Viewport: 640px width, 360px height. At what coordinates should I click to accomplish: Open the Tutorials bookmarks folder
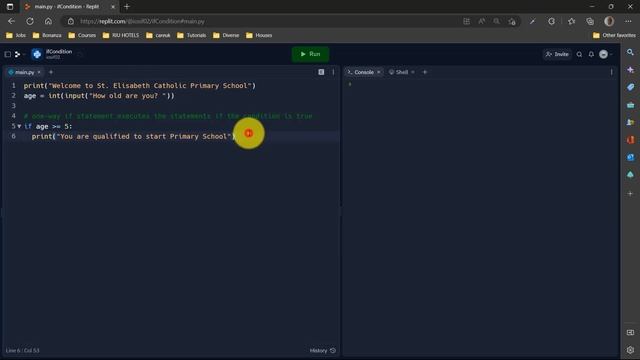coord(191,36)
